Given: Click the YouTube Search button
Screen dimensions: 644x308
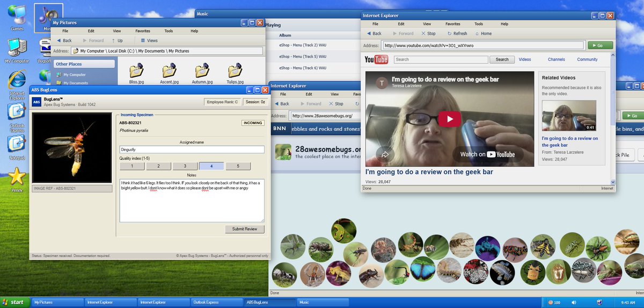Looking at the screenshot, I should [x=502, y=60].
